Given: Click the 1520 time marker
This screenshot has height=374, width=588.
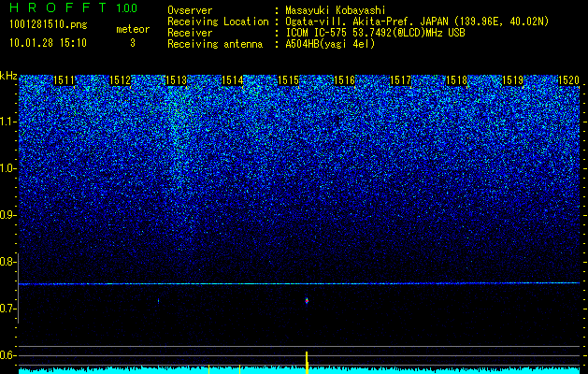Looking at the screenshot, I should click(x=568, y=79).
